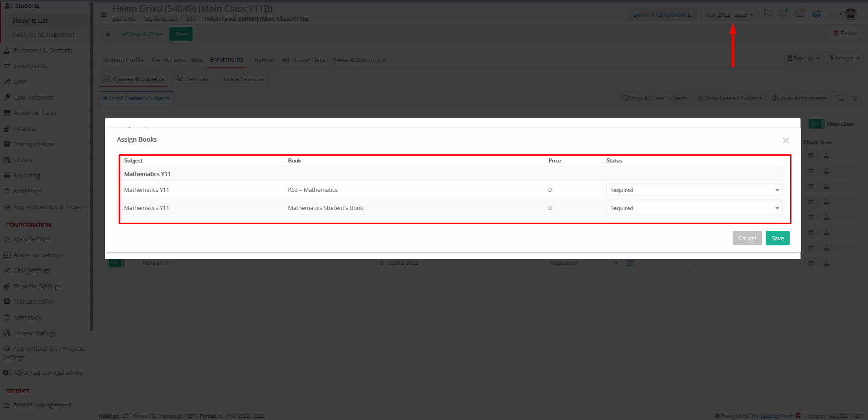
Task: Open Enrollments in sidebar
Action: pos(30,66)
